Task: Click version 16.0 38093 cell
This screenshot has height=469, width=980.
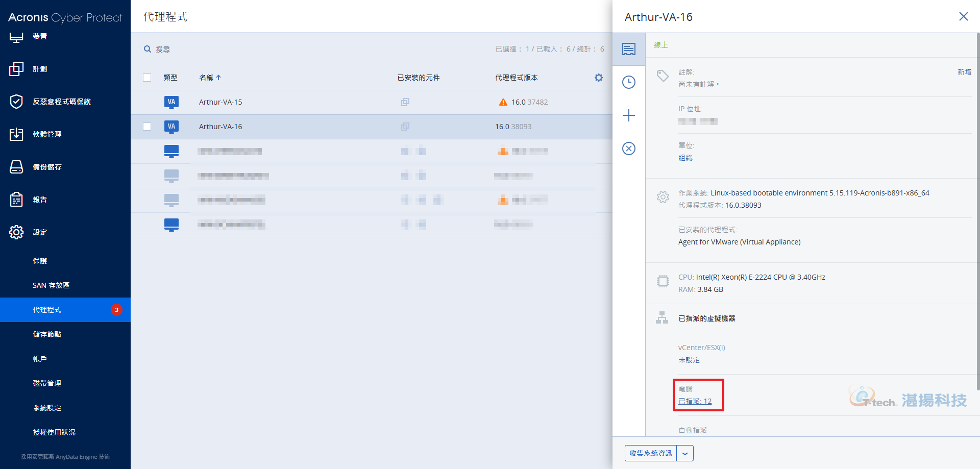Action: pos(513,127)
